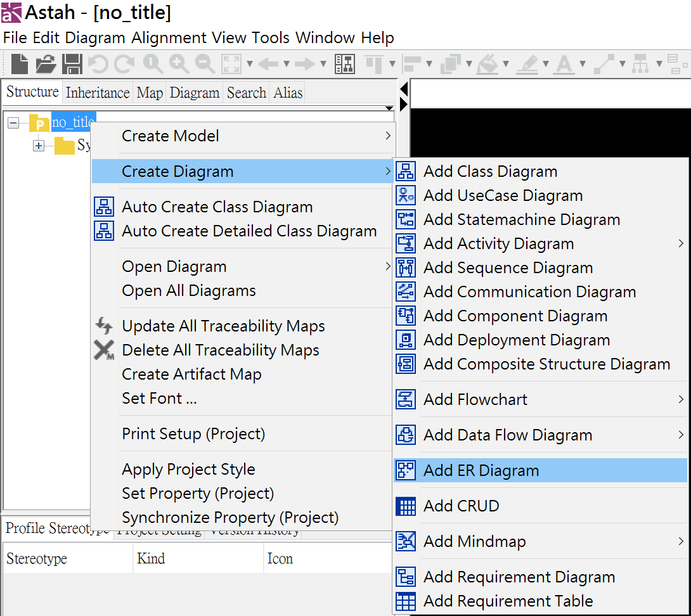This screenshot has width=691, height=616.
Task: Click the Undo toolbar icon
Action: 98,64
